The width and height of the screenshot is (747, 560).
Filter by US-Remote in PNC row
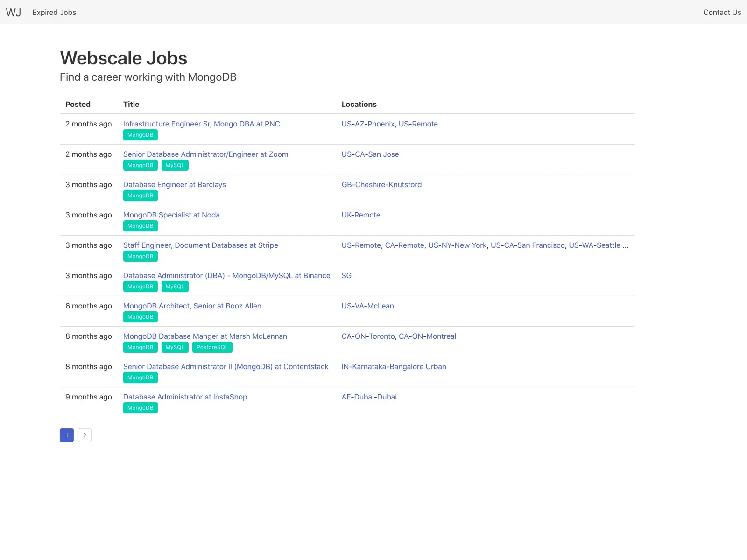click(418, 124)
